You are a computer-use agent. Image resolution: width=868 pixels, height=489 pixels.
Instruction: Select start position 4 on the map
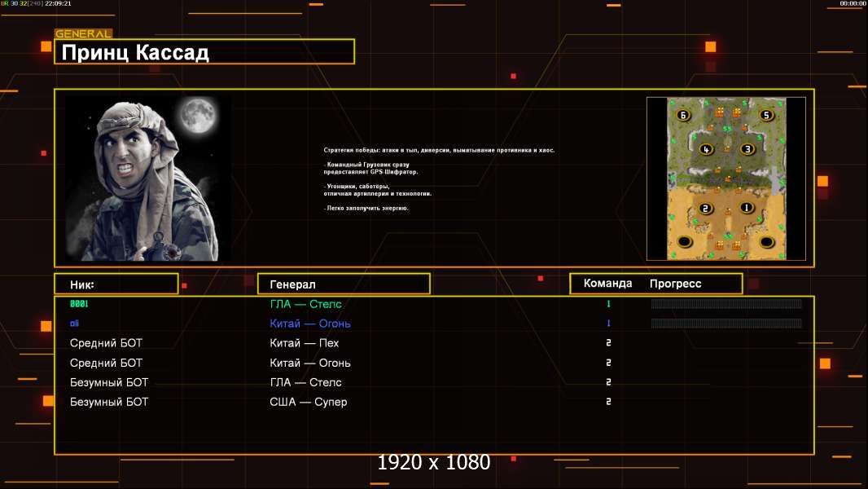coord(706,149)
